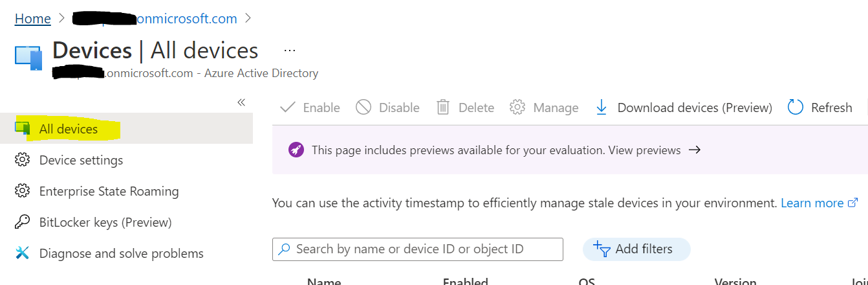The image size is (868, 285).
Task: Focus the device search input field
Action: 418,249
